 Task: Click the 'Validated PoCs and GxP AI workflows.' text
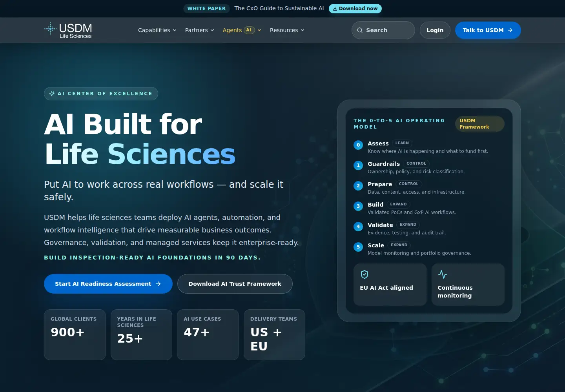[x=412, y=212]
